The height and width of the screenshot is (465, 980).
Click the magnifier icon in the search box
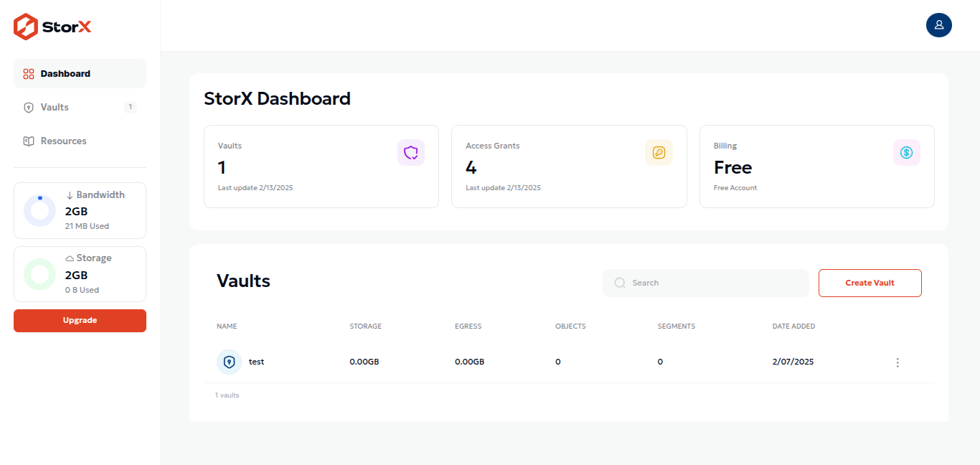pyautogui.click(x=620, y=283)
